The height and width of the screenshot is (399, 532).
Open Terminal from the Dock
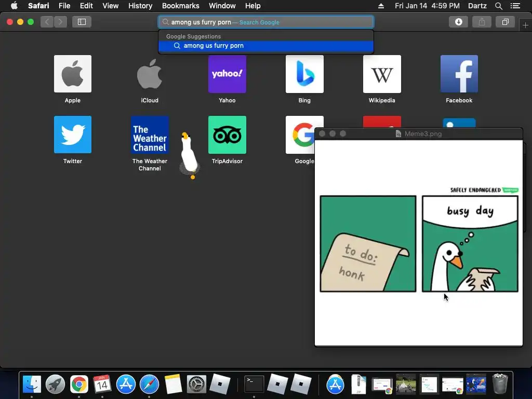[254, 384]
